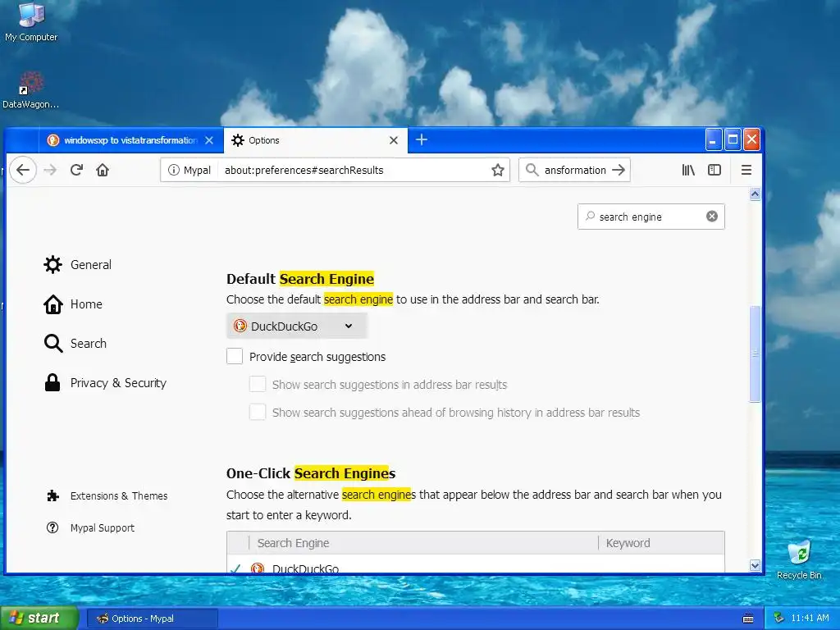This screenshot has width=840, height=630.
Task: Click the DuckDuckGo icon in default engine dropdown
Action: click(240, 326)
